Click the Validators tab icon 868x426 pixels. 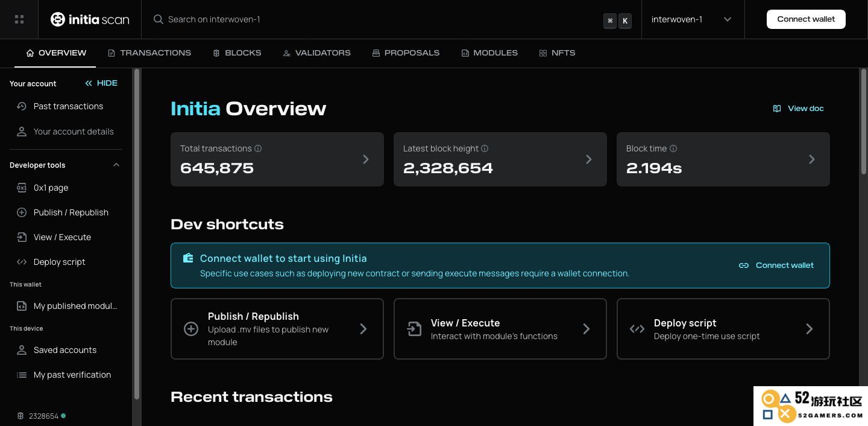[287, 53]
